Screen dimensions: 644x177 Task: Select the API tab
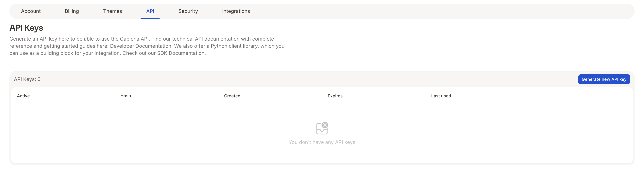150,11
